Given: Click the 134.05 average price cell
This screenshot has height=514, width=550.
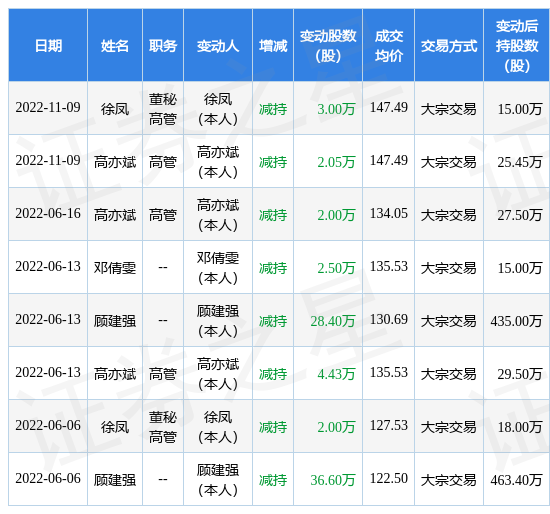Looking at the screenshot, I should (389, 214).
